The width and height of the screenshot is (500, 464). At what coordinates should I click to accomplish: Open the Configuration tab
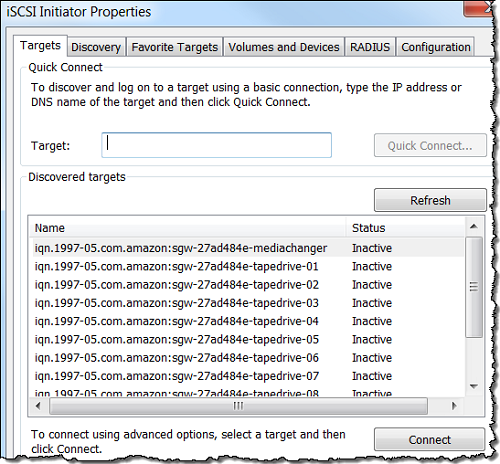435,47
